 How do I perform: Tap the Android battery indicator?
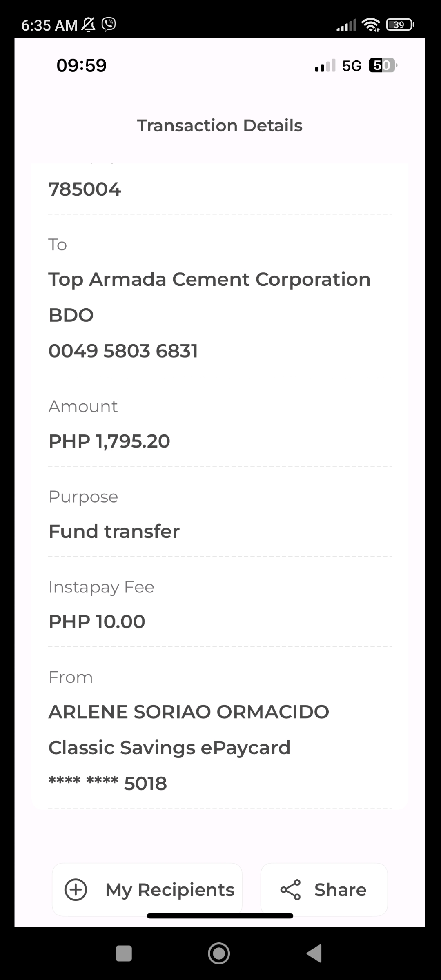tap(400, 25)
